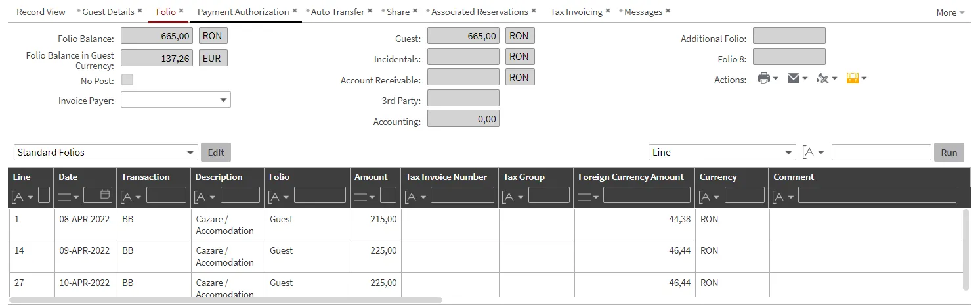Open Transaction column filter operator icon
This screenshot has width=980, height=307.
pyautogui.click(x=132, y=196)
